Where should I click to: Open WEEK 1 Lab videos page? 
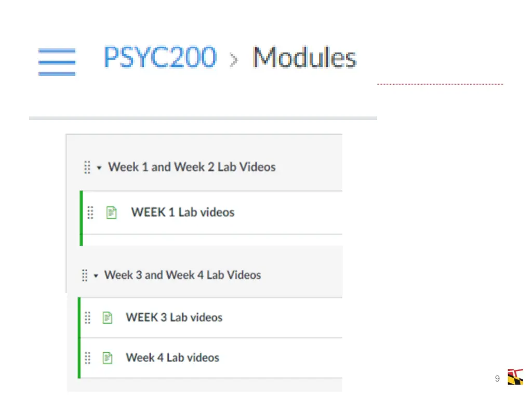[x=182, y=212]
